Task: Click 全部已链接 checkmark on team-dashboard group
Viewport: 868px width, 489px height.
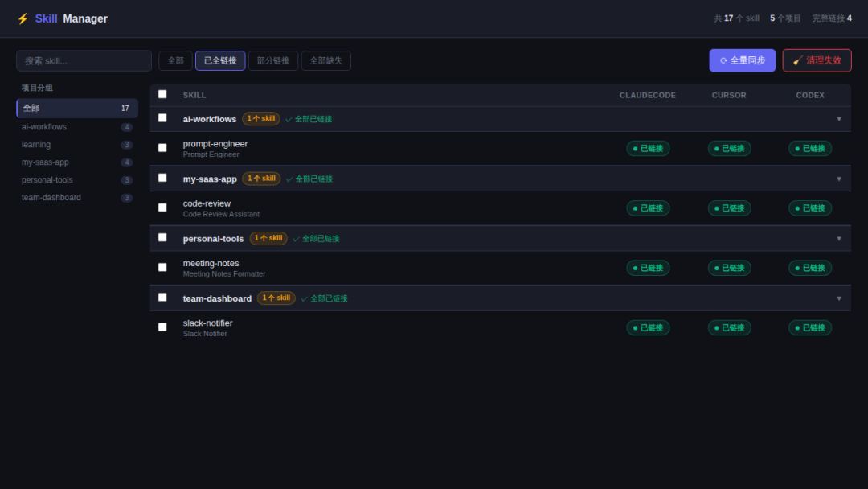Action: [324, 298]
